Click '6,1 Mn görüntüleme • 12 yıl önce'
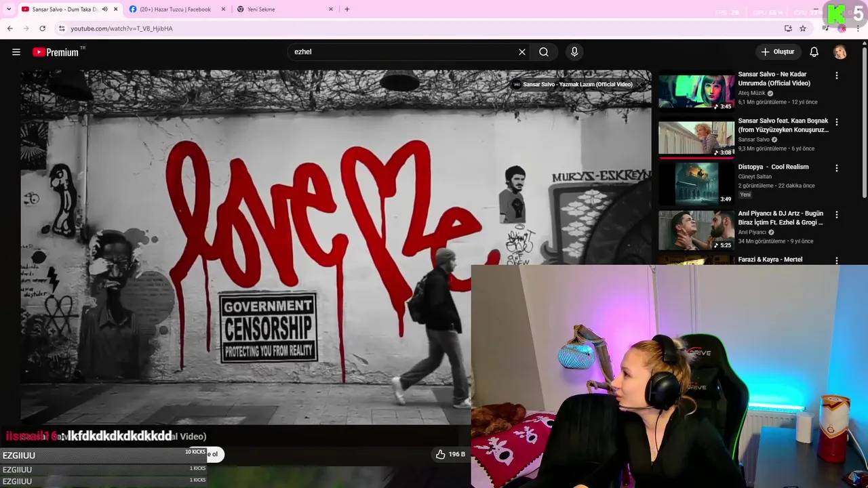The width and height of the screenshot is (868, 488). [778, 102]
